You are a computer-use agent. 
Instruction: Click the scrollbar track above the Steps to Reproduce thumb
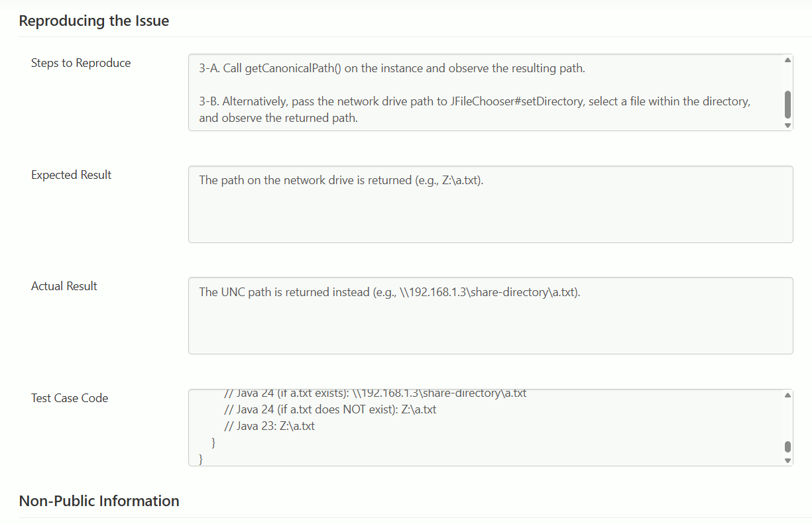787,76
